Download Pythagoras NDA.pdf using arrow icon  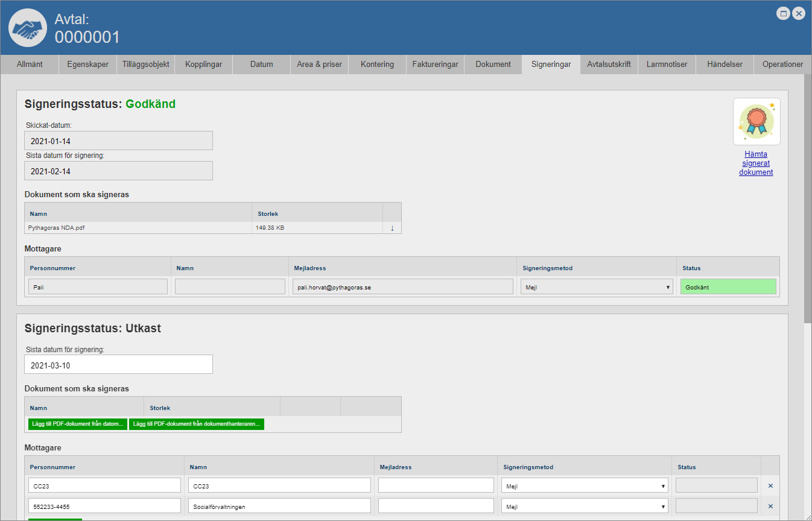click(392, 228)
